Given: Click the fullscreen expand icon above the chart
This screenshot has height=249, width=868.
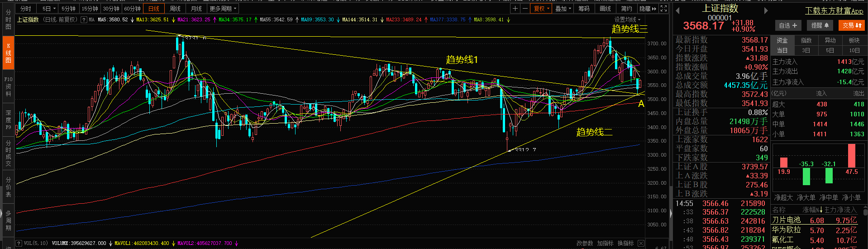Looking at the screenshot, I should click(x=663, y=9).
